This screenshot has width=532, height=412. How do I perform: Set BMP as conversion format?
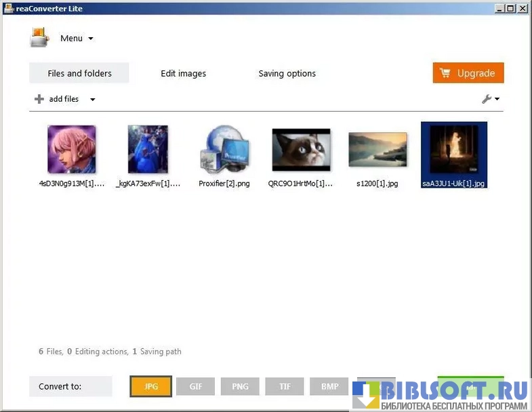330,386
